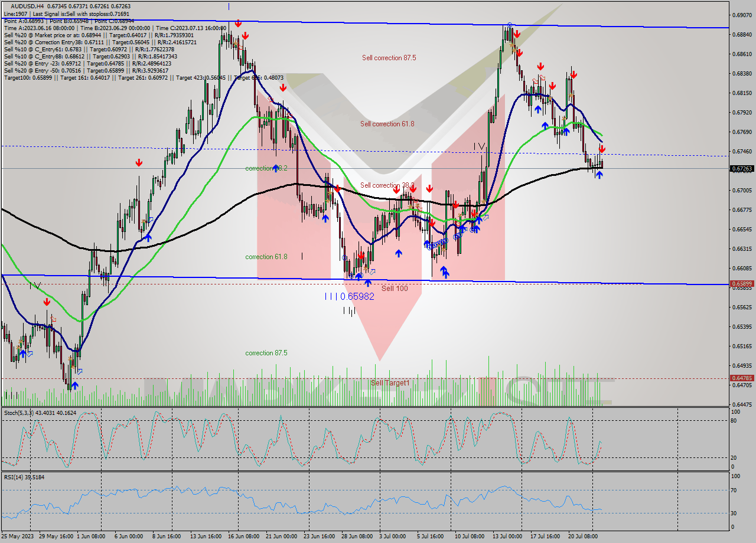
Task: Click the red 0.64785 price tag
Action: [742, 378]
